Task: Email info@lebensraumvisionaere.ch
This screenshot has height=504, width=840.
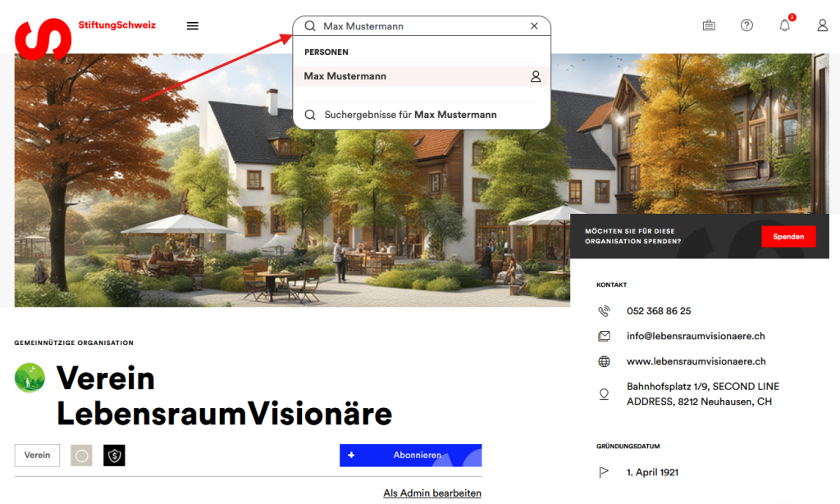Action: [x=696, y=336]
